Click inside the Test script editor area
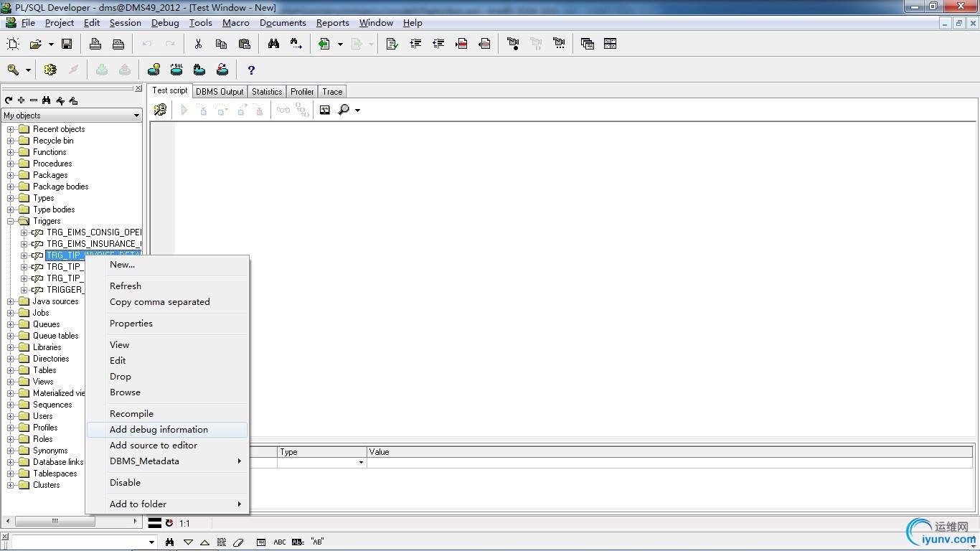The image size is (980, 551). click(574, 280)
